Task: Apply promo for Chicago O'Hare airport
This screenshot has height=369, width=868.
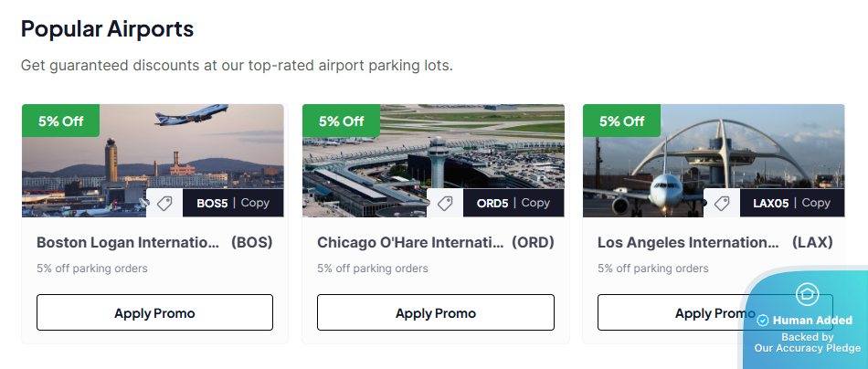Action: (x=435, y=312)
